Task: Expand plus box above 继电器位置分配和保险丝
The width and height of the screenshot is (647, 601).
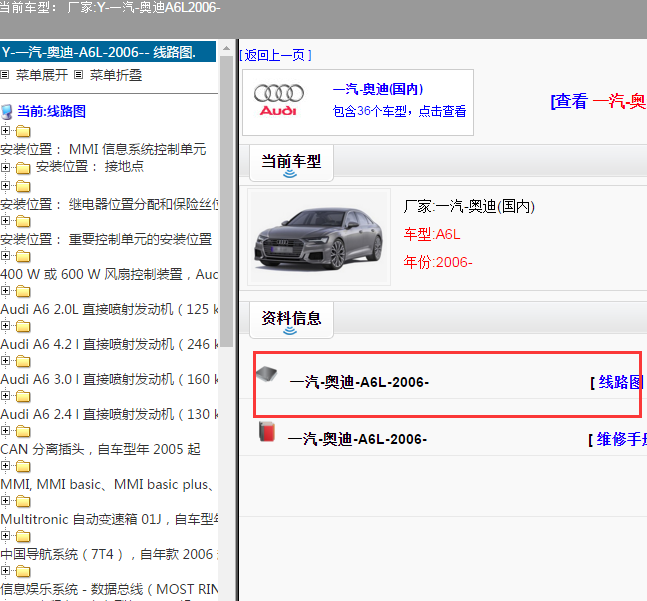Action: pos(5,186)
